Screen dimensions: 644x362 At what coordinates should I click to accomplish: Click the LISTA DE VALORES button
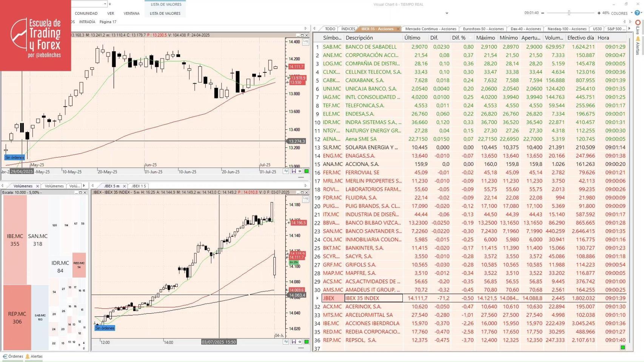(165, 13)
